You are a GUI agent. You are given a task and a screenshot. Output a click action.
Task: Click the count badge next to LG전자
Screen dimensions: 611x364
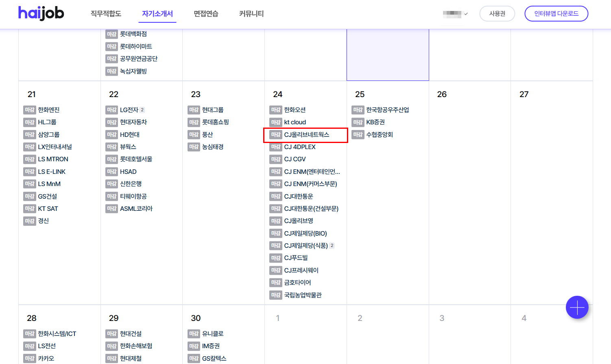pos(142,110)
